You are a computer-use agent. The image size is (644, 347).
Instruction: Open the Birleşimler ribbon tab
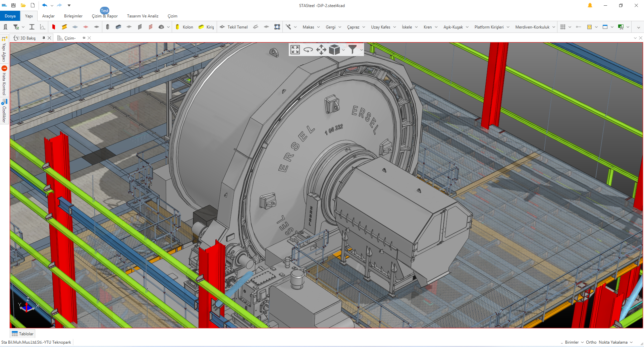(73, 16)
